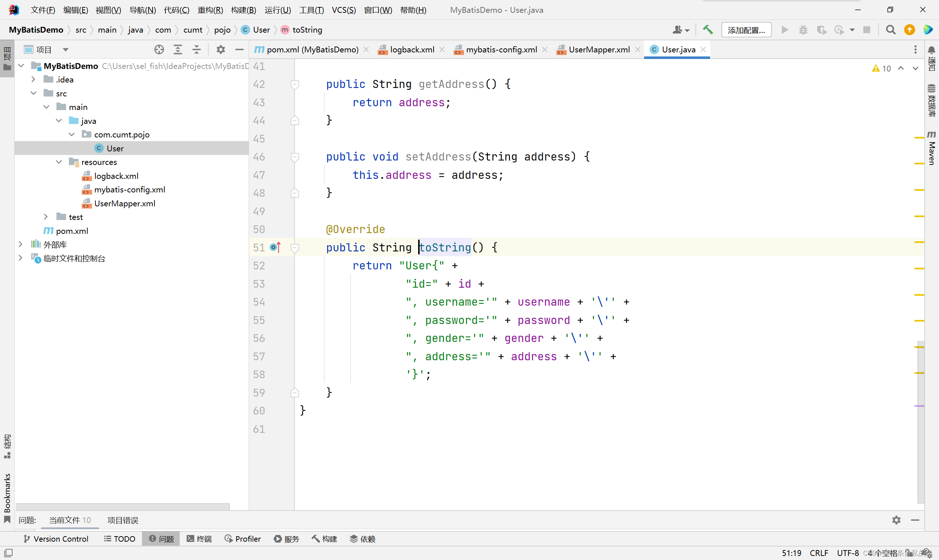Viewport: 939px width, 560px height.
Task: Click the Profile run icon
Action: click(839, 30)
